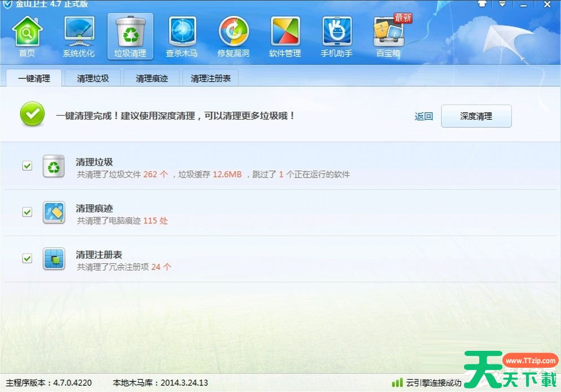
Task: Uncheck the 清理垃圾 checkbox
Action: pyautogui.click(x=27, y=166)
